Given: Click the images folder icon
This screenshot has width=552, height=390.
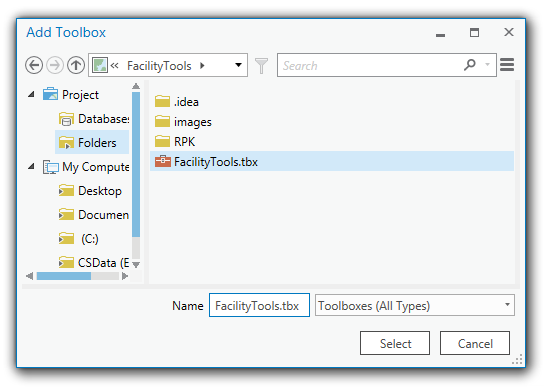Looking at the screenshot, I should tap(162, 121).
